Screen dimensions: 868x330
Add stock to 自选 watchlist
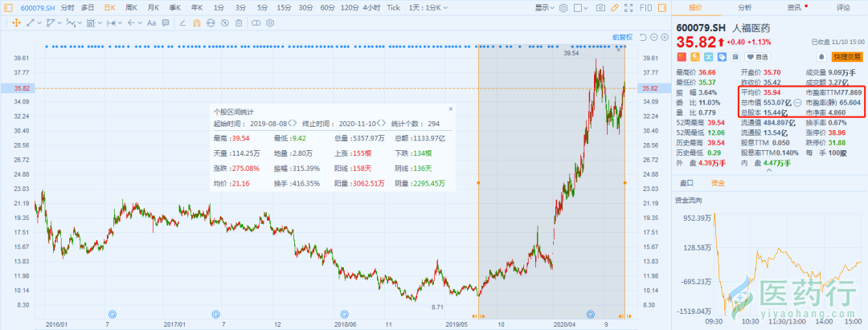(x=757, y=57)
